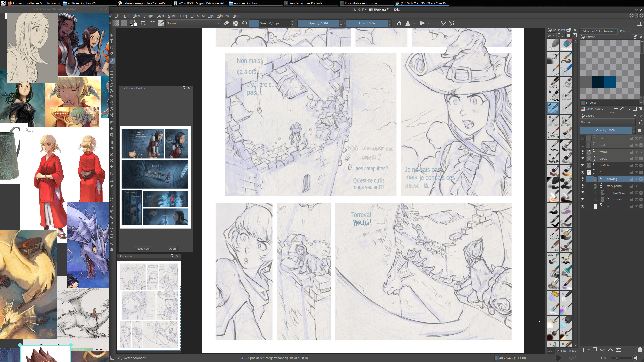Pick the Zoom magnifier tool
The height and width of the screenshot is (362, 644).
point(112,243)
